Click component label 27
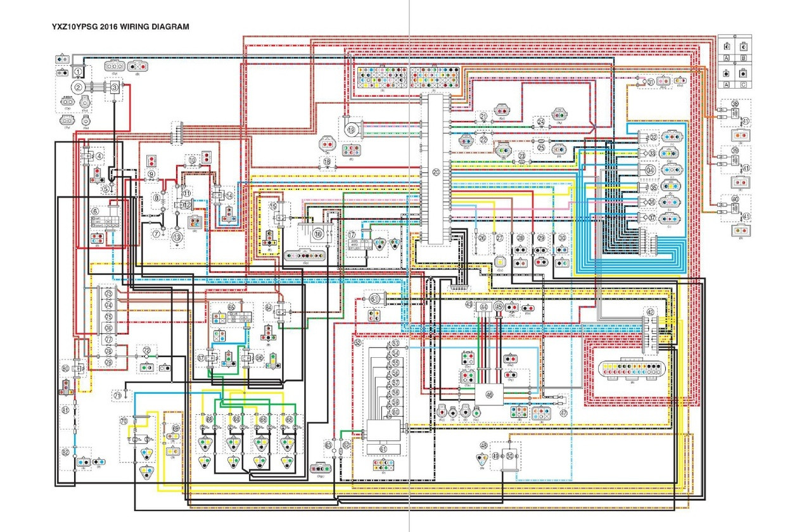The width and height of the screenshot is (811, 532). click(x=501, y=237)
